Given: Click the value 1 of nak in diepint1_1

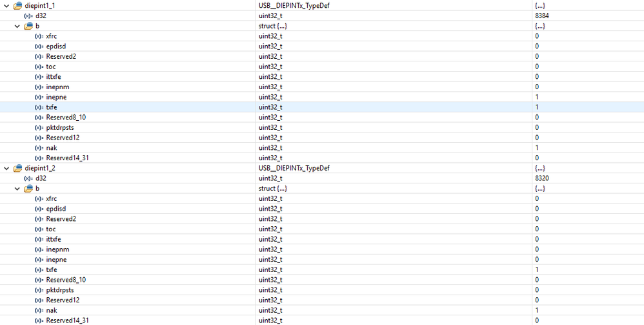Looking at the screenshot, I should [537, 148].
